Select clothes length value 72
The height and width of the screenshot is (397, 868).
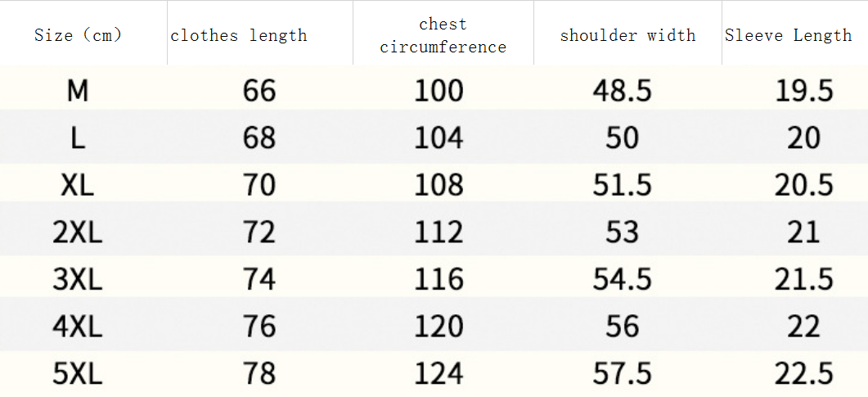(259, 232)
